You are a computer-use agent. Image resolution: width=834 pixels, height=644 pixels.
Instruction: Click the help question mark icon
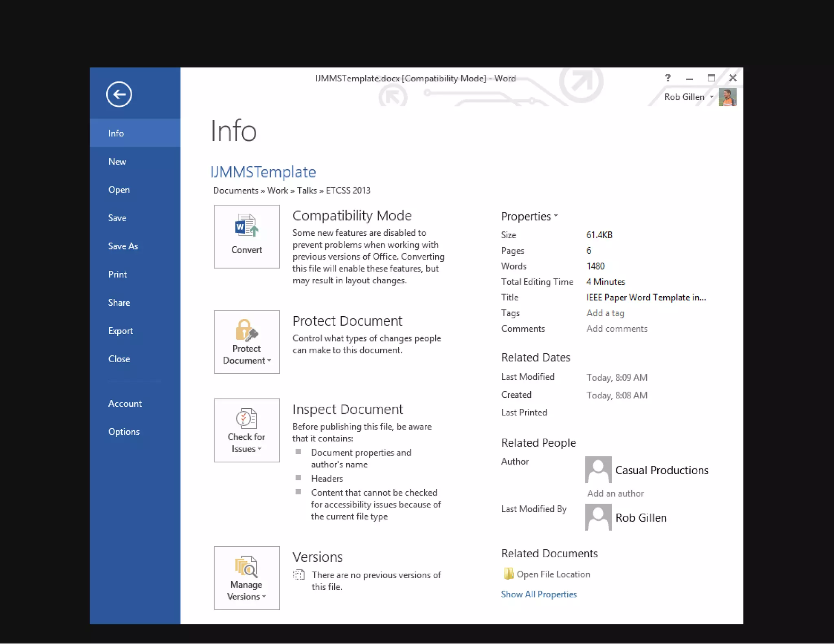pos(668,78)
